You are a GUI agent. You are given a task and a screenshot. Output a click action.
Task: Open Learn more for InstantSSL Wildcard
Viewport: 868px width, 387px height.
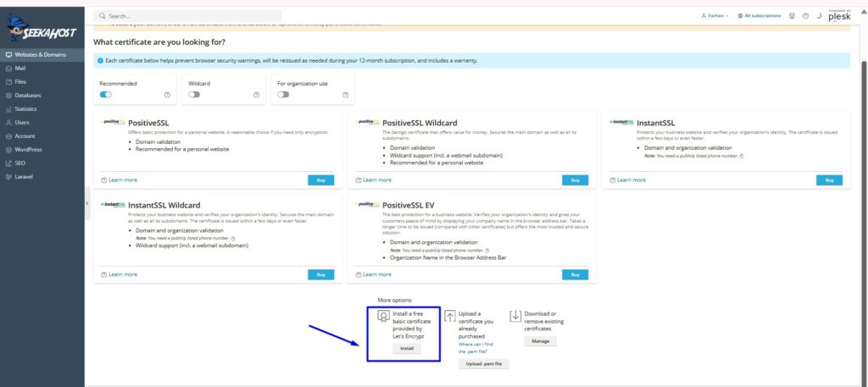click(x=123, y=274)
